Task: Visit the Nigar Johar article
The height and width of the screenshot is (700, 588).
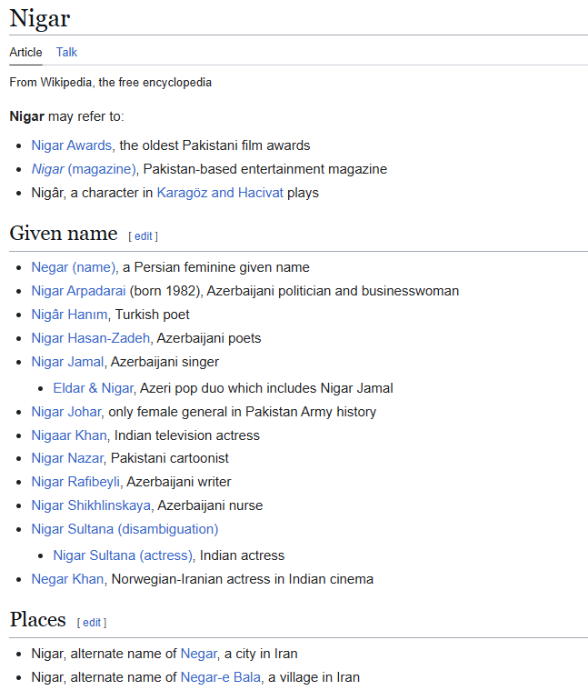Action: (66, 412)
